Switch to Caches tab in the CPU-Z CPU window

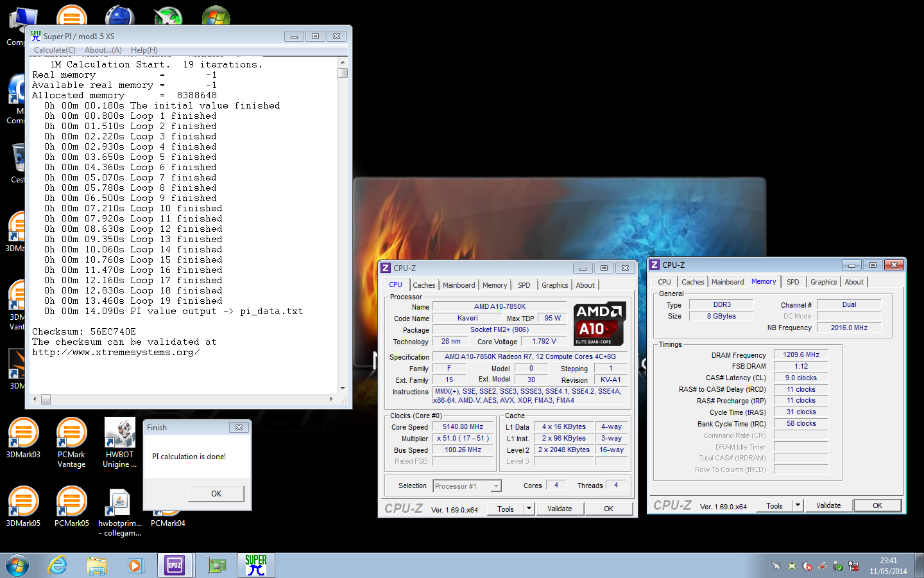424,285
